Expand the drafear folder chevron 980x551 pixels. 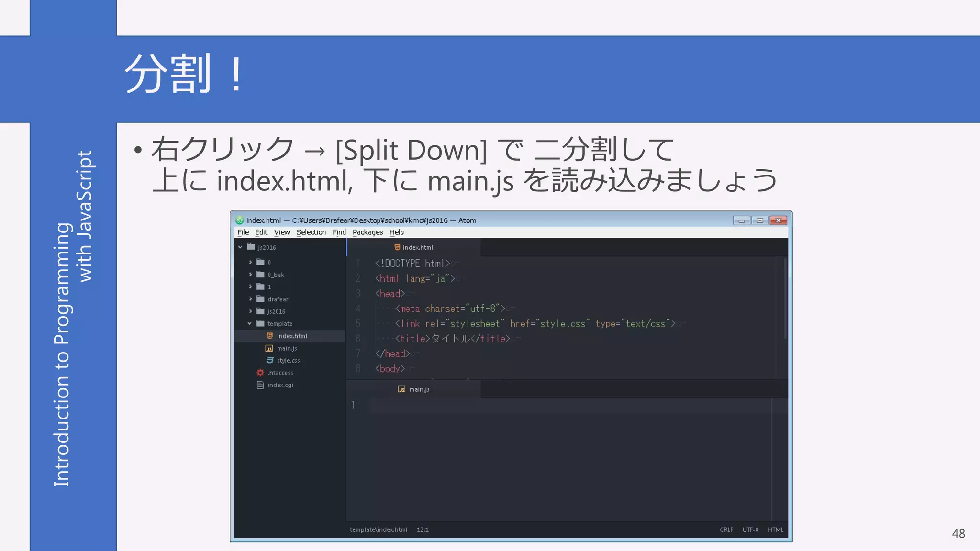tap(250, 299)
